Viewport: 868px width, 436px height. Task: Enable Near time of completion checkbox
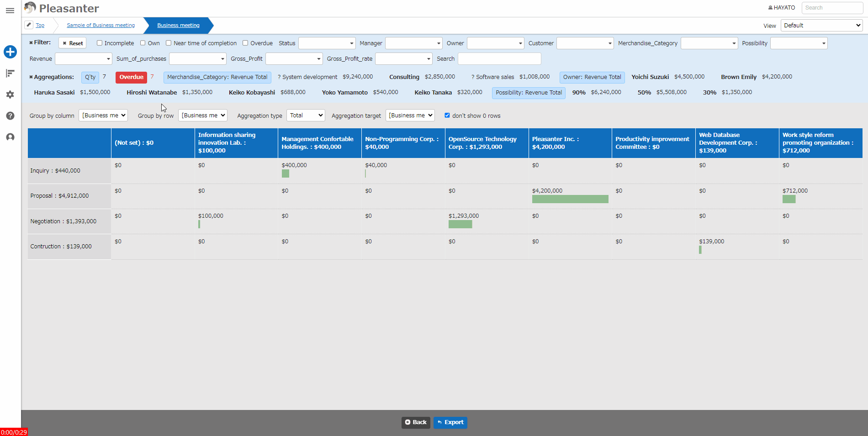(x=169, y=43)
